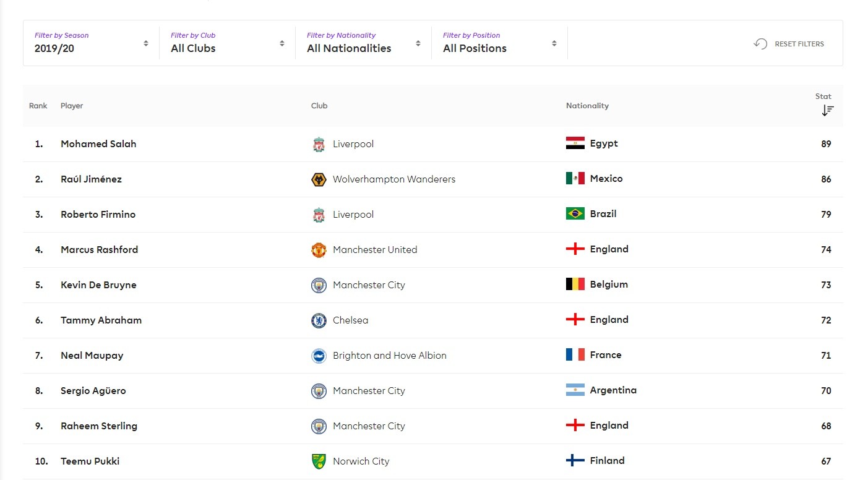Screen dimensions: 868x480
Task: Open the Filter by Position dropdown
Action: [499, 43]
